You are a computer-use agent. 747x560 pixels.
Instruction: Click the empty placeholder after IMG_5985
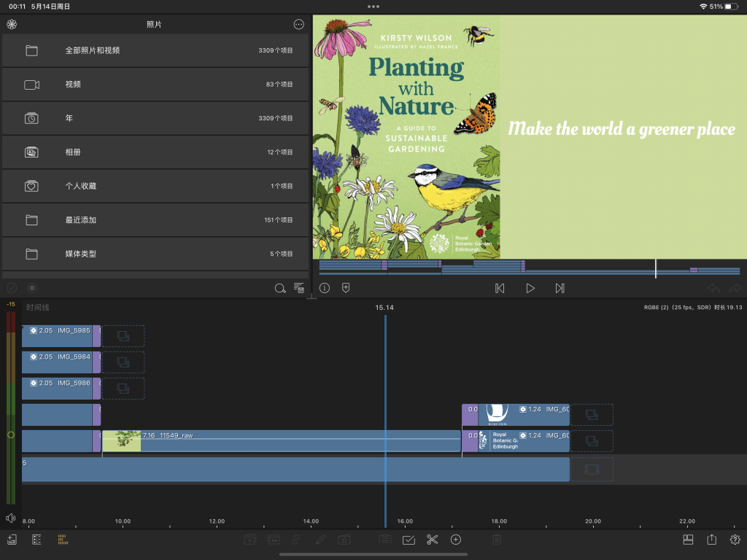click(x=123, y=336)
